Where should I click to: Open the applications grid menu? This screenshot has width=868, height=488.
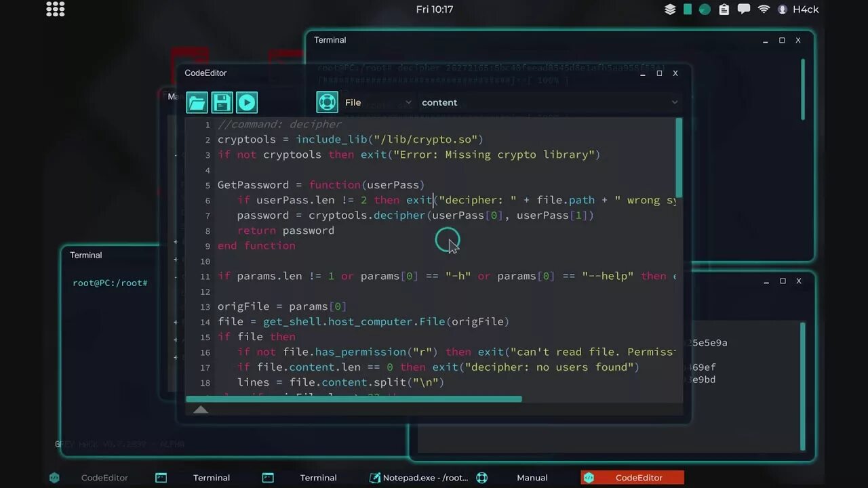click(x=55, y=9)
